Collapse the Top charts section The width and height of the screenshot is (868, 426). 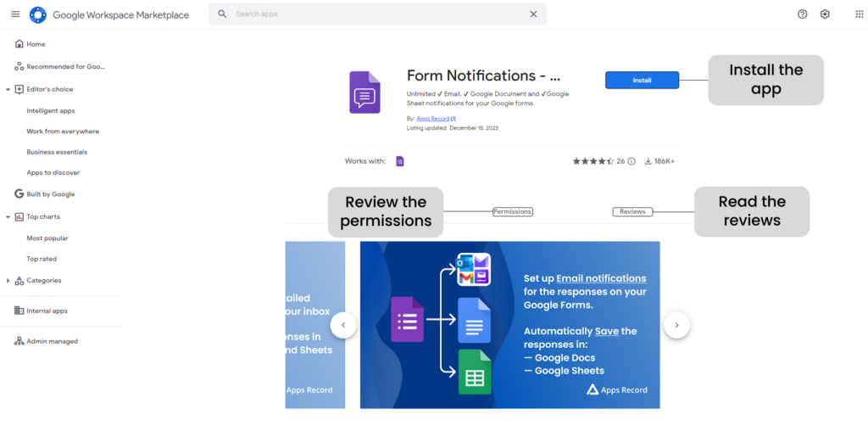click(8, 217)
